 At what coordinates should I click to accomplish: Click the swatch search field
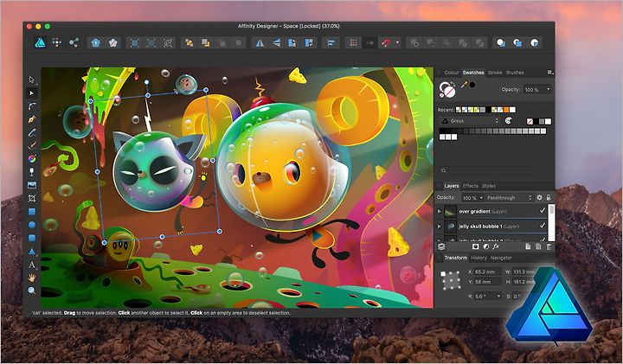(x=487, y=170)
